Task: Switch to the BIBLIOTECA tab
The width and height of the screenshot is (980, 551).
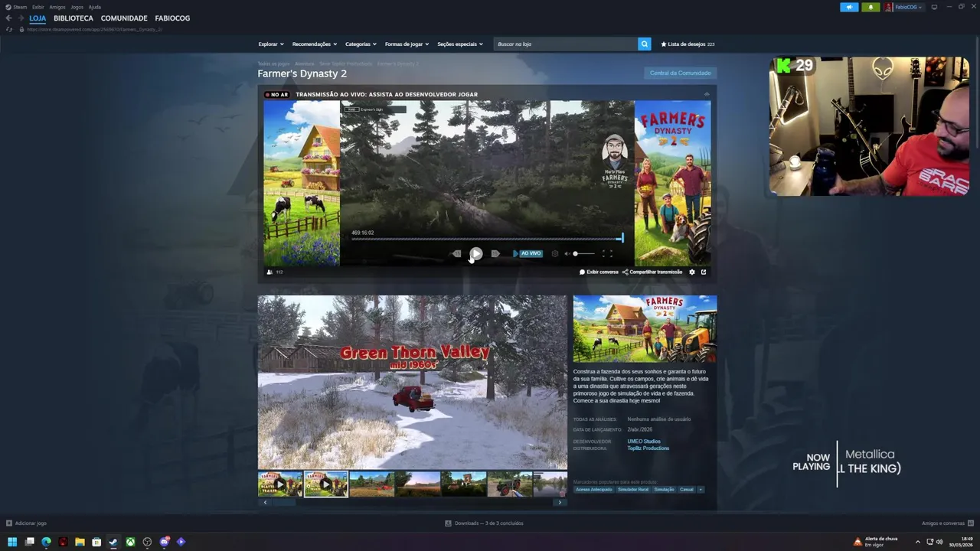Action: coord(73,18)
